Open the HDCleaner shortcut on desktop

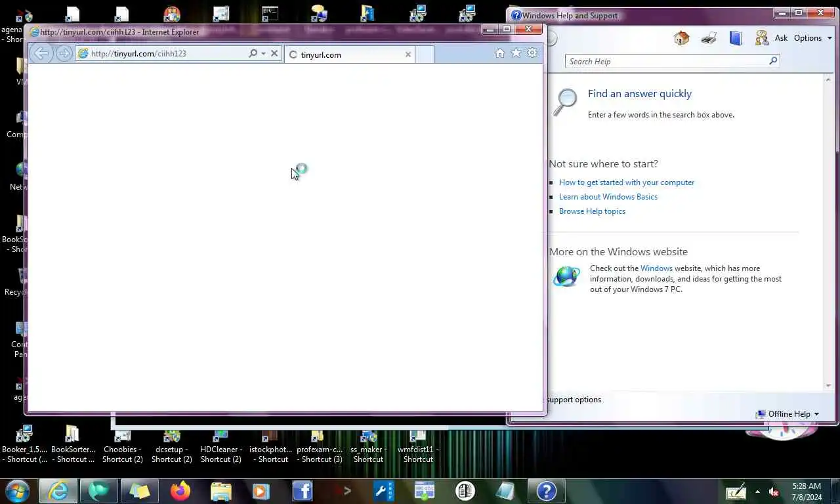coord(221,444)
